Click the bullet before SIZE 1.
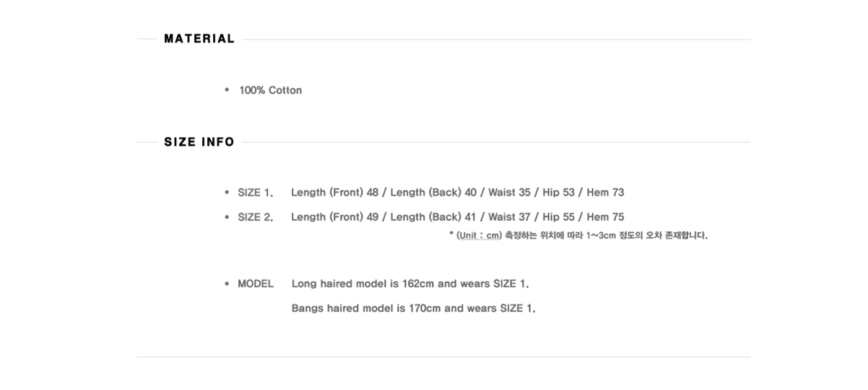 click(x=227, y=193)
